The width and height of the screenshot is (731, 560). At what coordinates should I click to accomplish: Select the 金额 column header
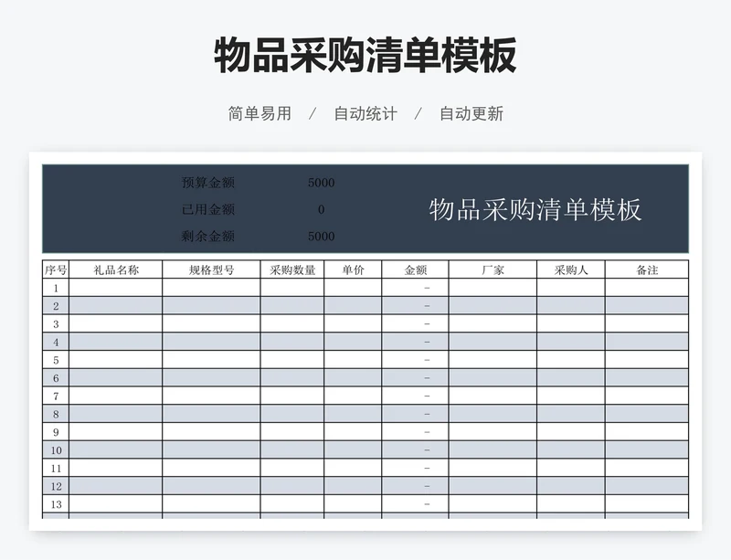point(415,269)
